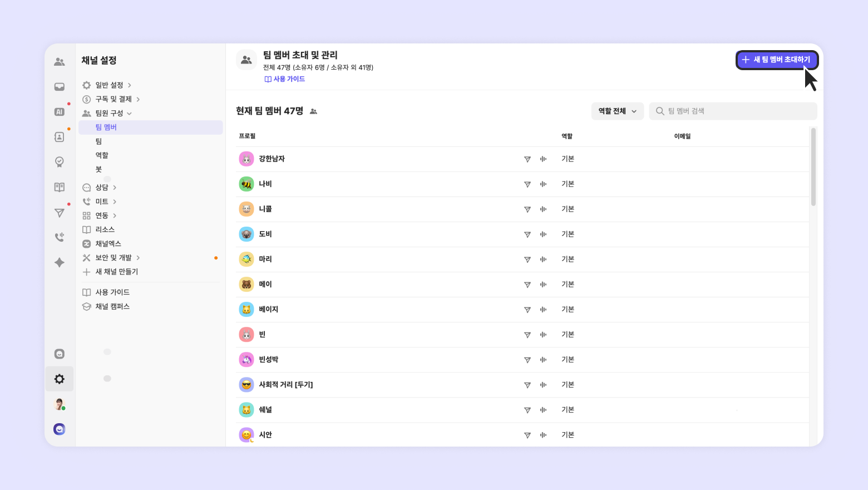Select the 봇 submenu item
The height and width of the screenshot is (490, 868).
[98, 169]
